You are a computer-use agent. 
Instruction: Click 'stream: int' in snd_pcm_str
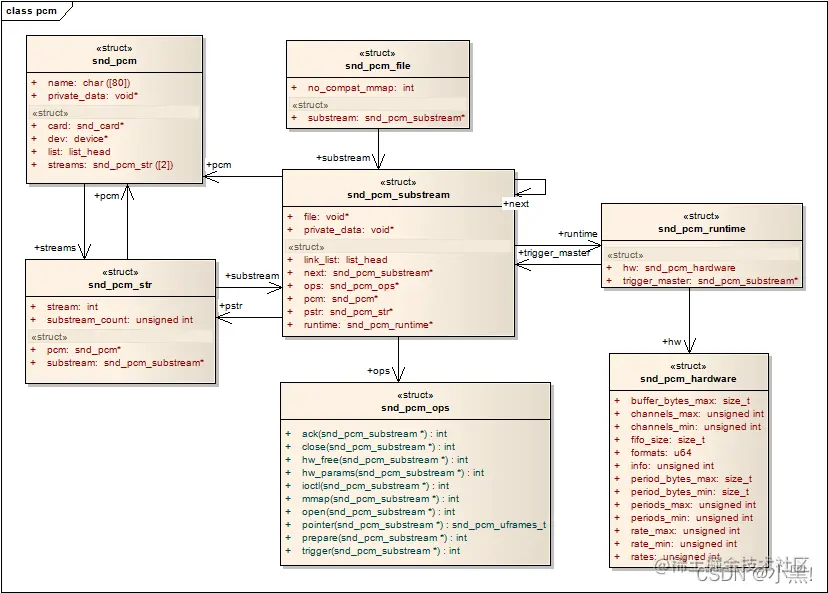pos(72,307)
